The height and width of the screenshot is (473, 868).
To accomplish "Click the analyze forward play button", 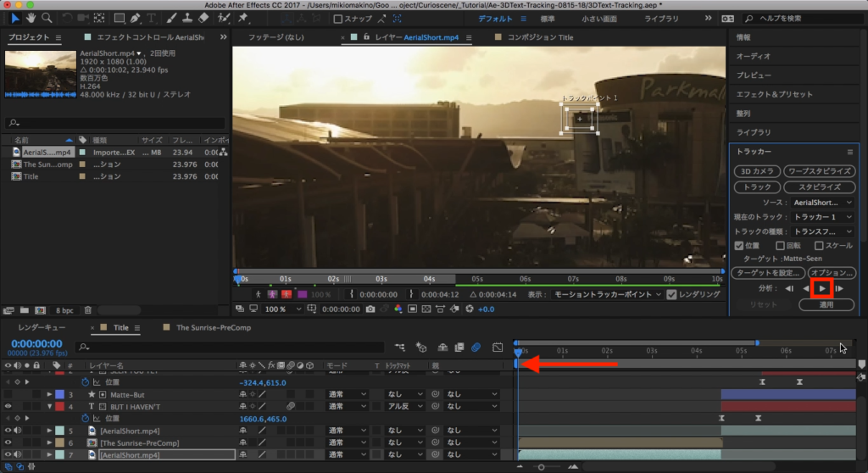I will click(x=821, y=289).
